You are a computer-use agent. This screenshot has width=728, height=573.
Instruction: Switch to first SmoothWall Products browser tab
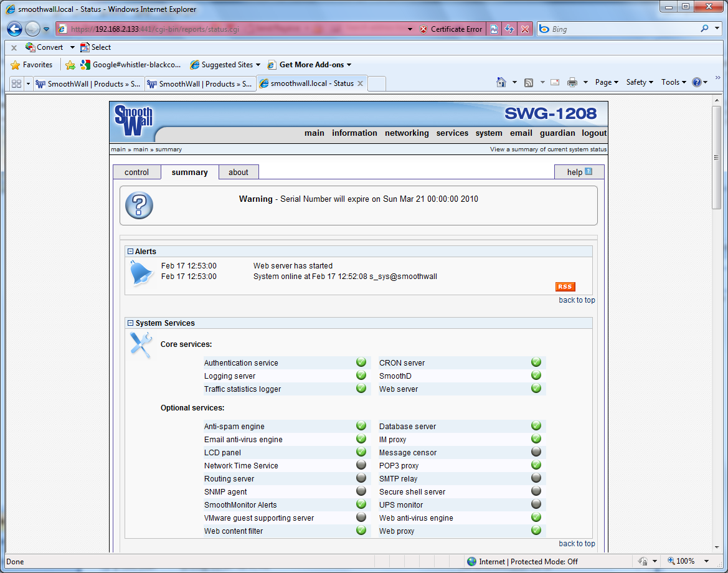click(x=88, y=83)
